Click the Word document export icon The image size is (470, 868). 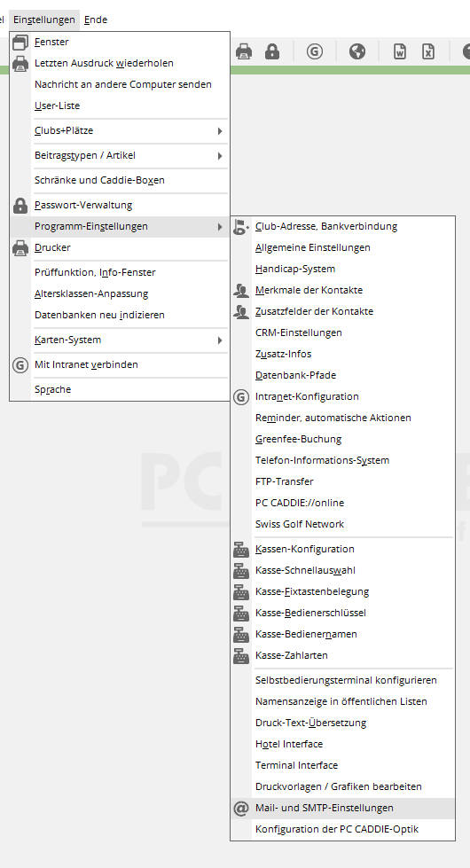coord(400,51)
